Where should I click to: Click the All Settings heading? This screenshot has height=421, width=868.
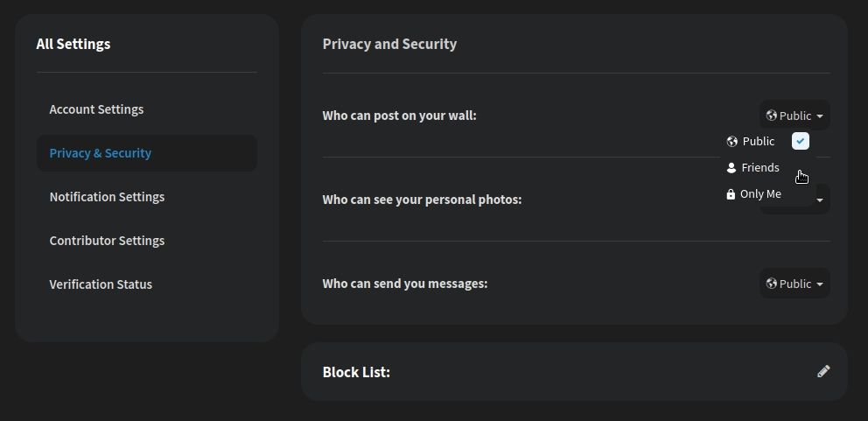tap(73, 44)
